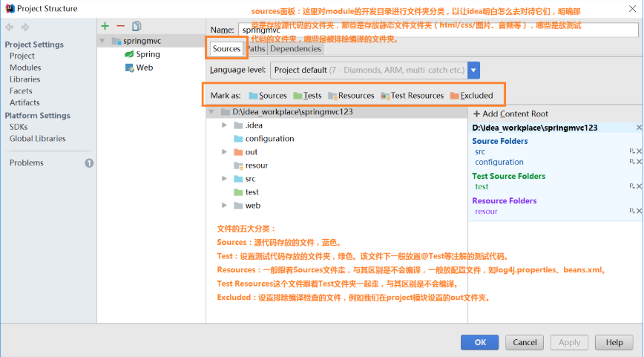644x357 pixels.
Task: Click the Help button
Action: click(614, 342)
